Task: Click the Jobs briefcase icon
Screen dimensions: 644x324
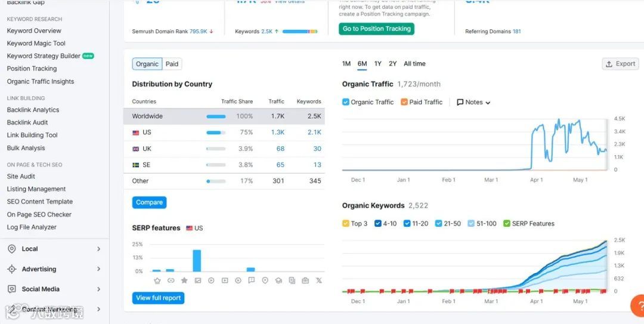Action: [x=305, y=280]
